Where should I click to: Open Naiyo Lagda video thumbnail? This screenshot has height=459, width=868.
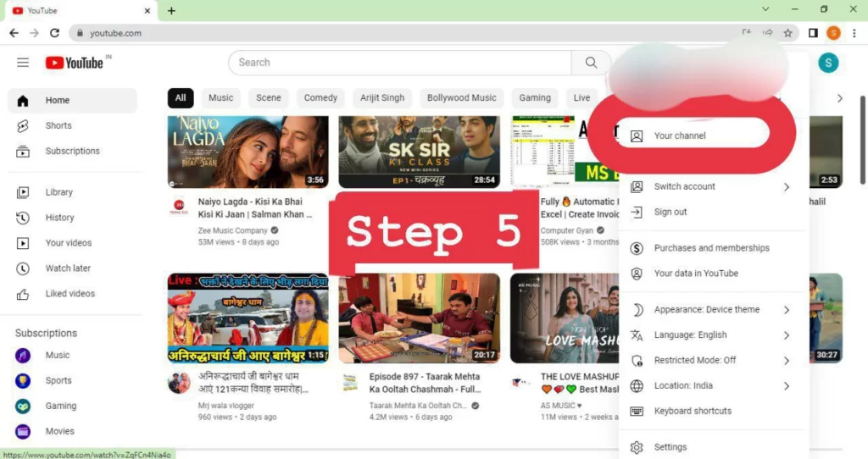coord(248,152)
